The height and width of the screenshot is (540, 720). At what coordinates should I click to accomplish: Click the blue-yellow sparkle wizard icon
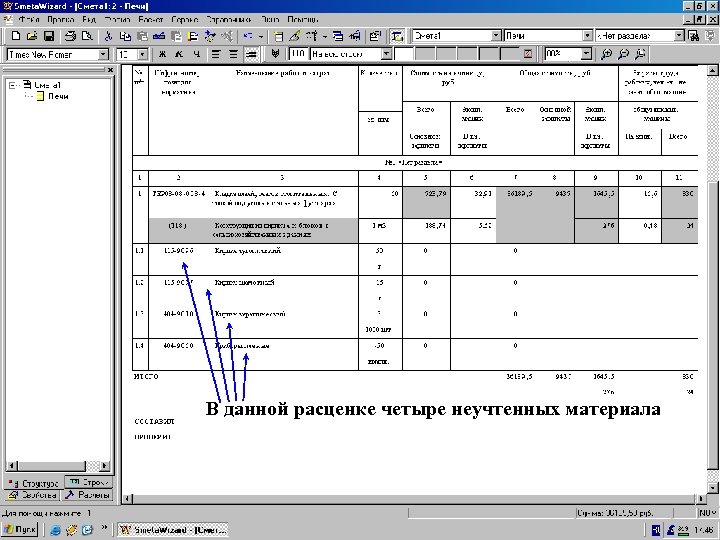tap(210, 36)
